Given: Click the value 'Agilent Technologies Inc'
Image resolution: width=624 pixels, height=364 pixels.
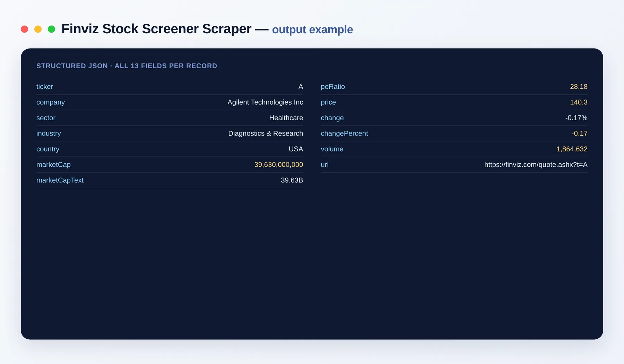Looking at the screenshot, I should pos(265,102).
